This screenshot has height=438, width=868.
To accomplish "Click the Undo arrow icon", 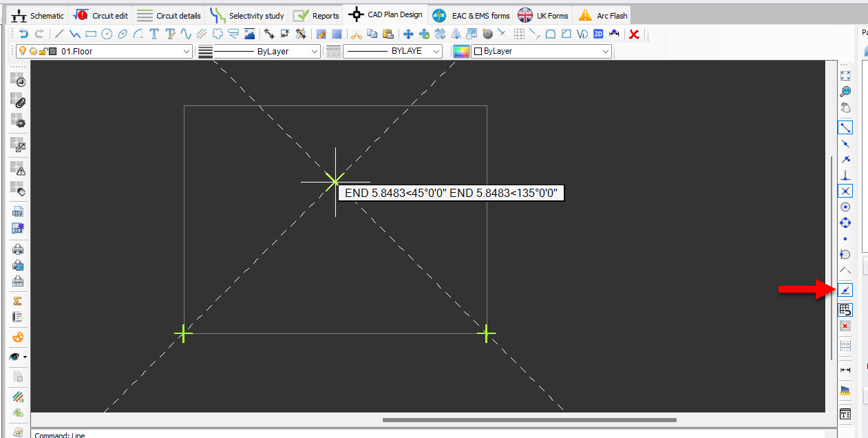I will point(24,34).
